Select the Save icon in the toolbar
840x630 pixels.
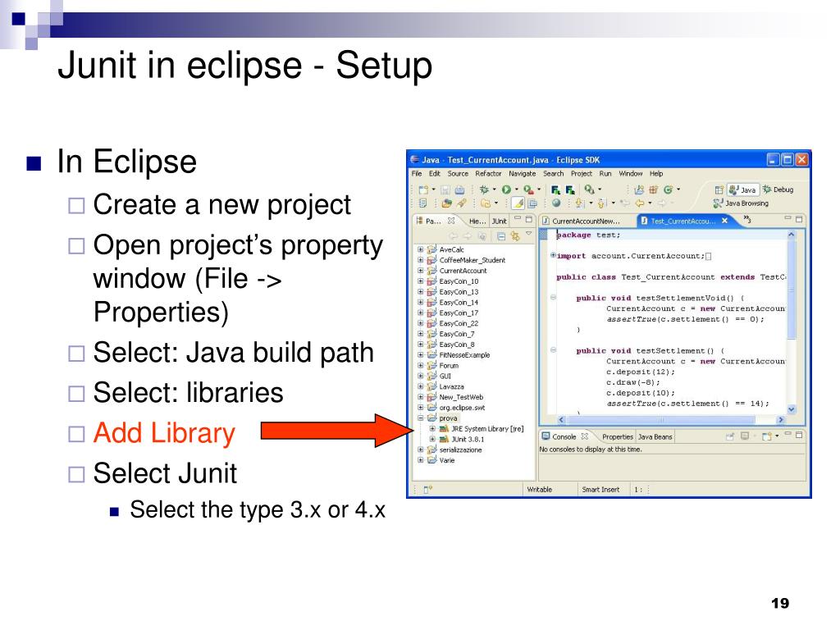click(x=445, y=190)
